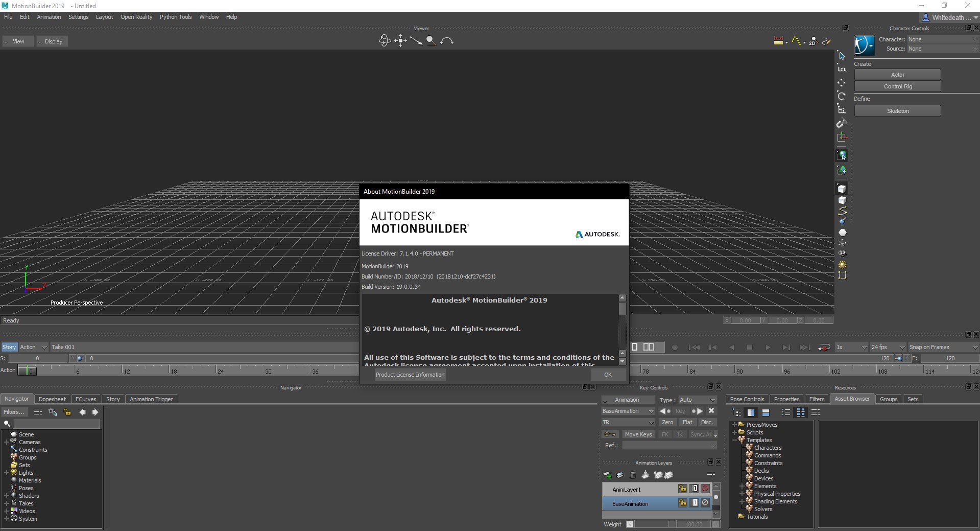Image resolution: width=980 pixels, height=531 pixels.
Task: Toggle lock on BaseAnimation layer
Action: pos(683,503)
